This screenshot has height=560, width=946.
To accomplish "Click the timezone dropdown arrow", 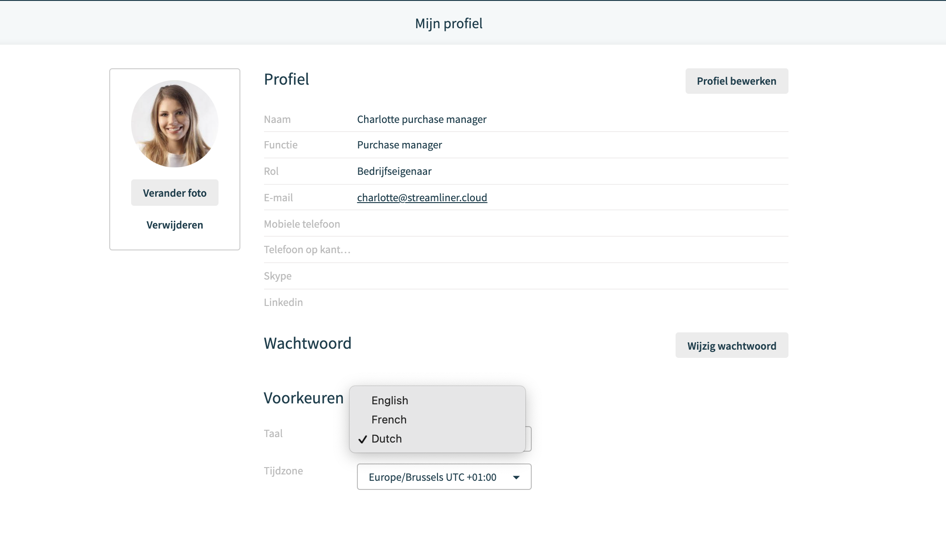I will [x=516, y=477].
